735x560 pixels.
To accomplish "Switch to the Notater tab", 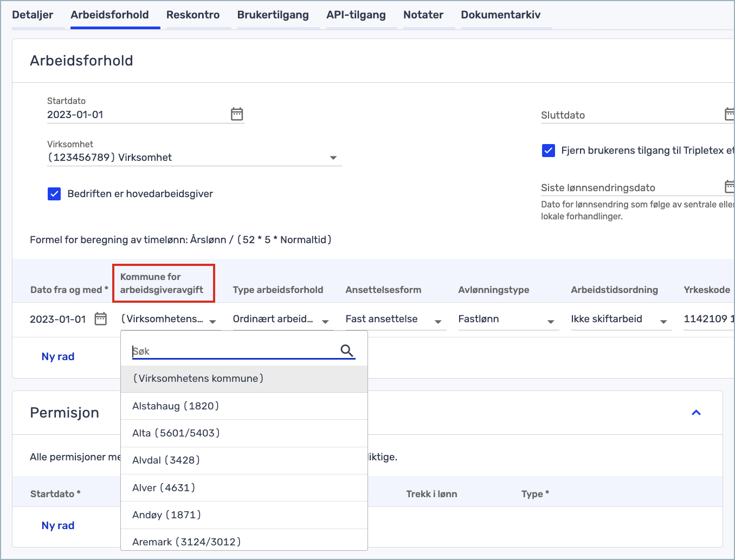I will coord(423,15).
